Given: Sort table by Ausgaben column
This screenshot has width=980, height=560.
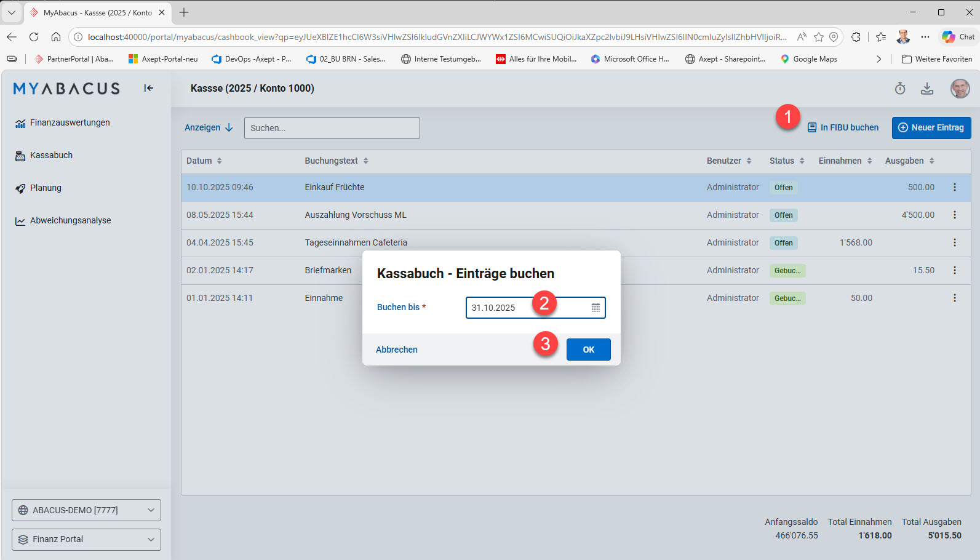Looking at the screenshot, I should click(910, 161).
